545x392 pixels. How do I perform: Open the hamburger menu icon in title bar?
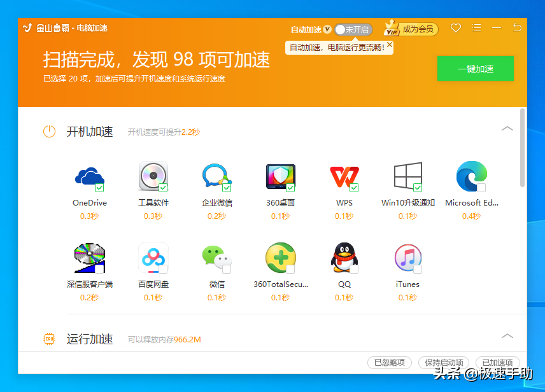point(476,28)
